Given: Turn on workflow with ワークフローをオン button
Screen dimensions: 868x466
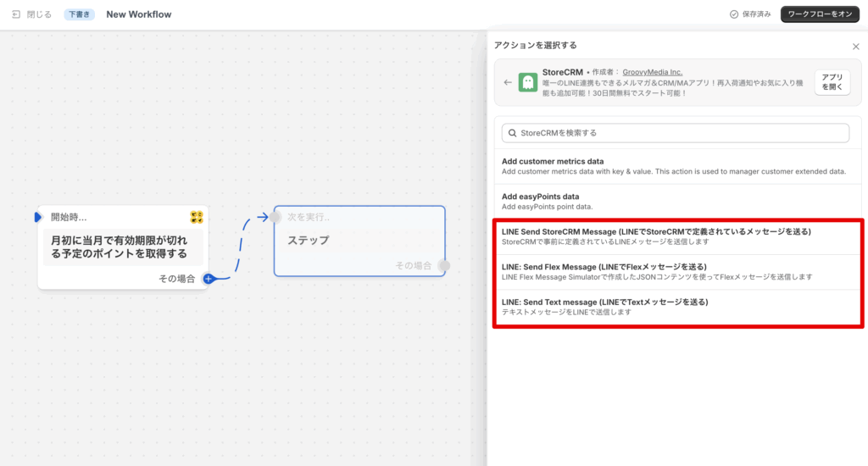Looking at the screenshot, I should click(819, 14).
